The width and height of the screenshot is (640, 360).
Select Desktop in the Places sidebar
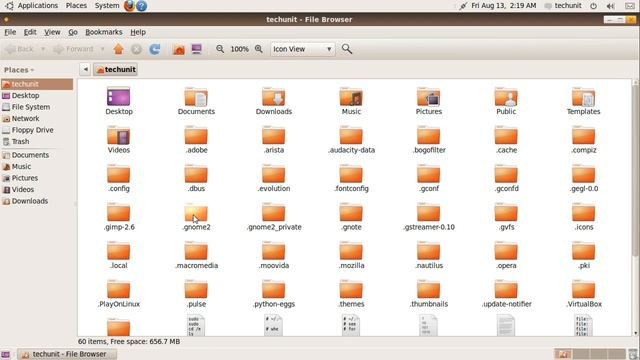pyautogui.click(x=37, y=96)
